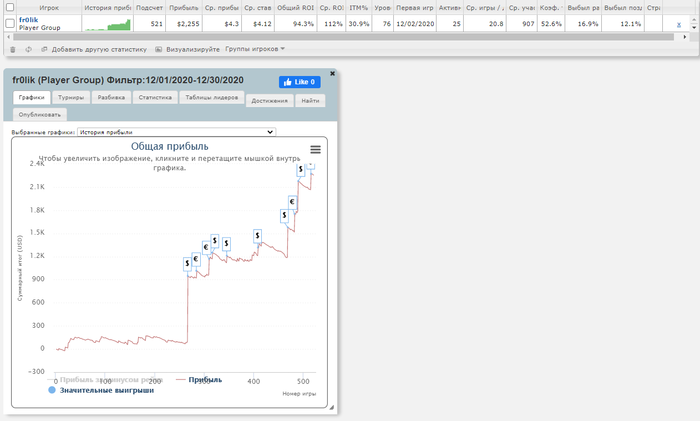700x421 pixels.
Task: Tick the checkbox in the fr0lik row
Action: pos(10,24)
